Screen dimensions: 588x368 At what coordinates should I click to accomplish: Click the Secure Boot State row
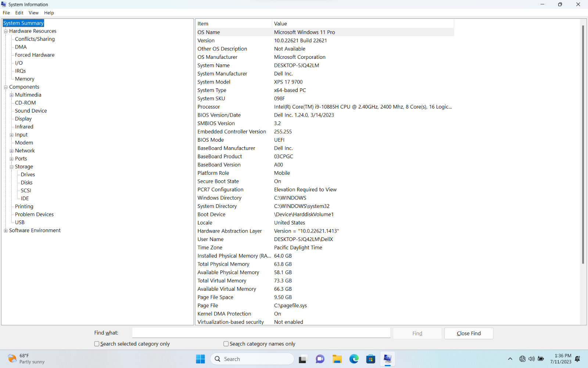pyautogui.click(x=325, y=181)
